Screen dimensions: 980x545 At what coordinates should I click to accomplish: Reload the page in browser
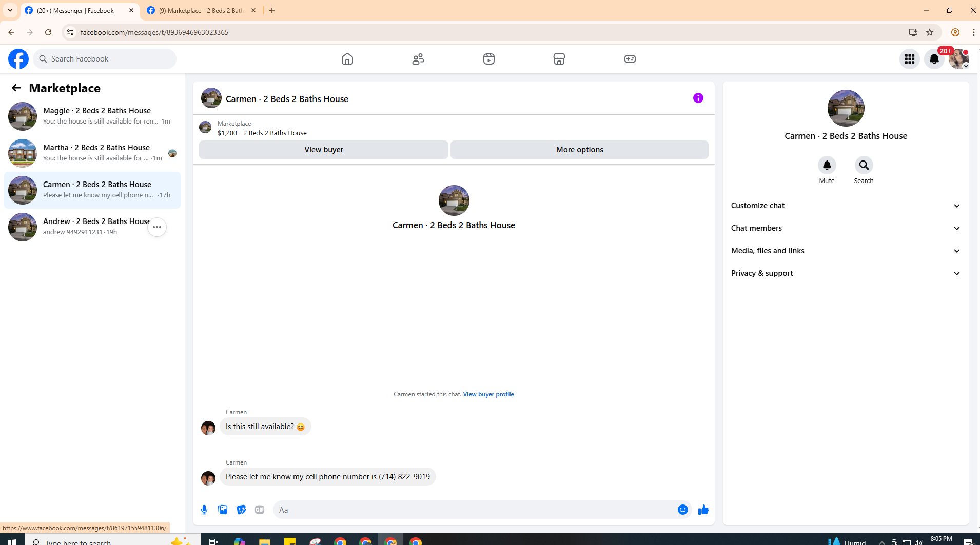click(48, 32)
